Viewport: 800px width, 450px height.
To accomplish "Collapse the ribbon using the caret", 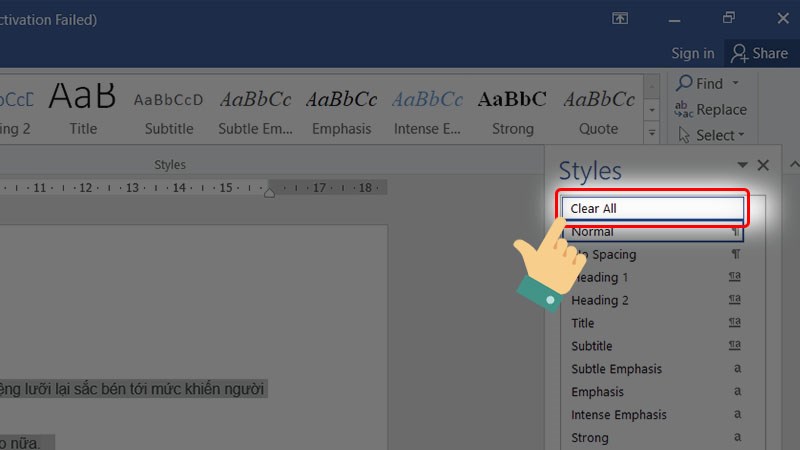I will 793,164.
